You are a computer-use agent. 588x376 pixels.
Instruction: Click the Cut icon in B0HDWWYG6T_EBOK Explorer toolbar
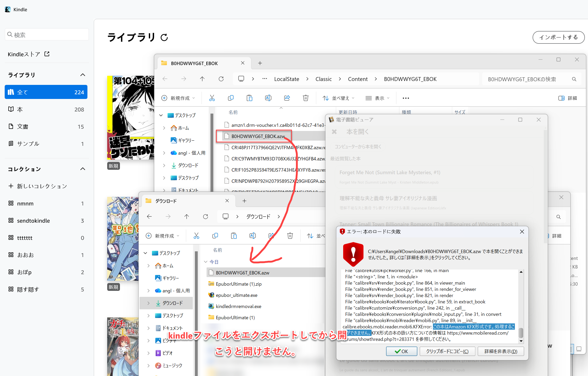coord(212,98)
